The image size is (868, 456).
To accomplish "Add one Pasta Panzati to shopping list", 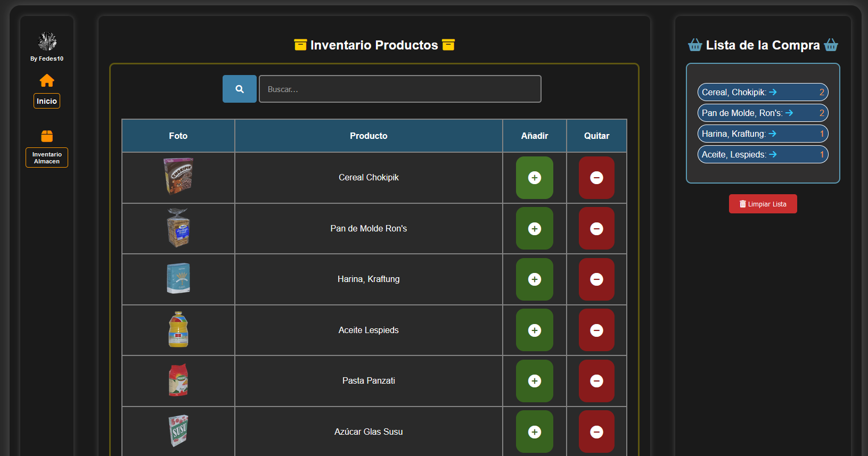I will 535,381.
